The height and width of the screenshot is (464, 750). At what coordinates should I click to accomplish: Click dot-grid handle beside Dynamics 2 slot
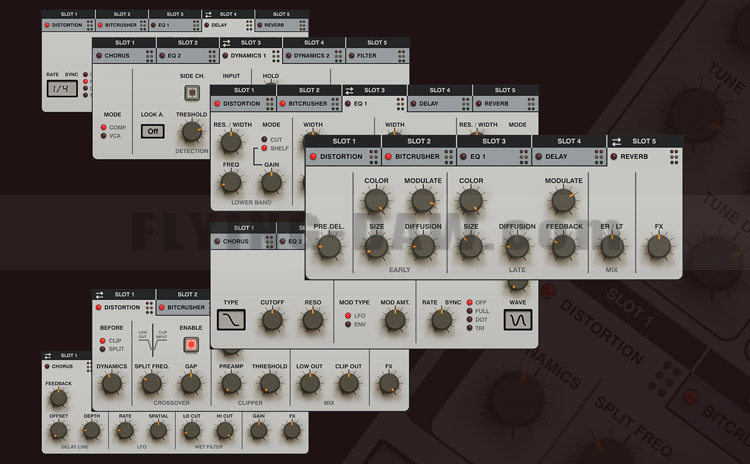click(x=339, y=56)
